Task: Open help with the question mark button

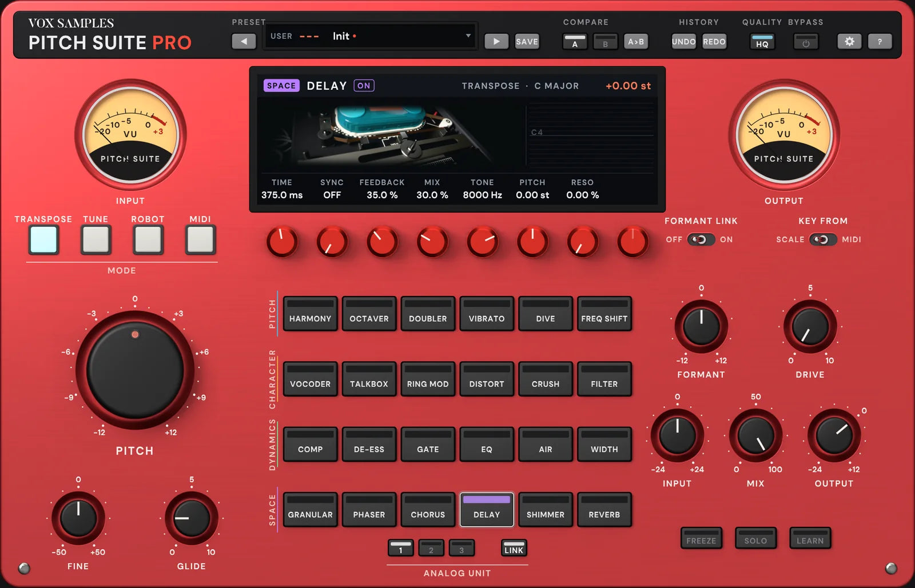Action: pos(880,41)
